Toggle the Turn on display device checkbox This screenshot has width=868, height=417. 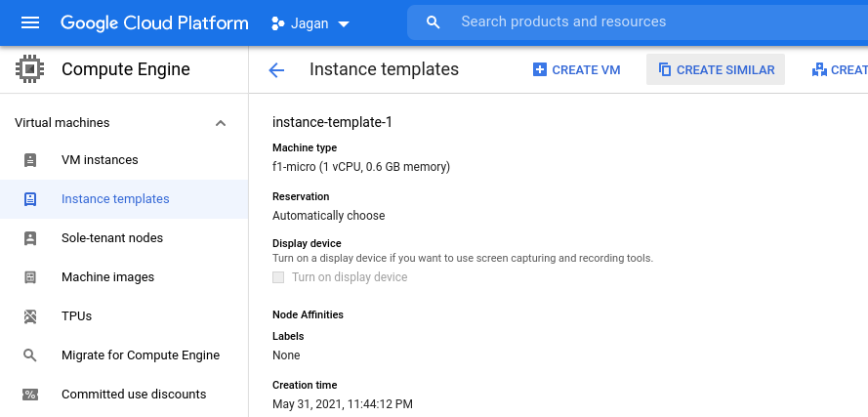(278, 277)
